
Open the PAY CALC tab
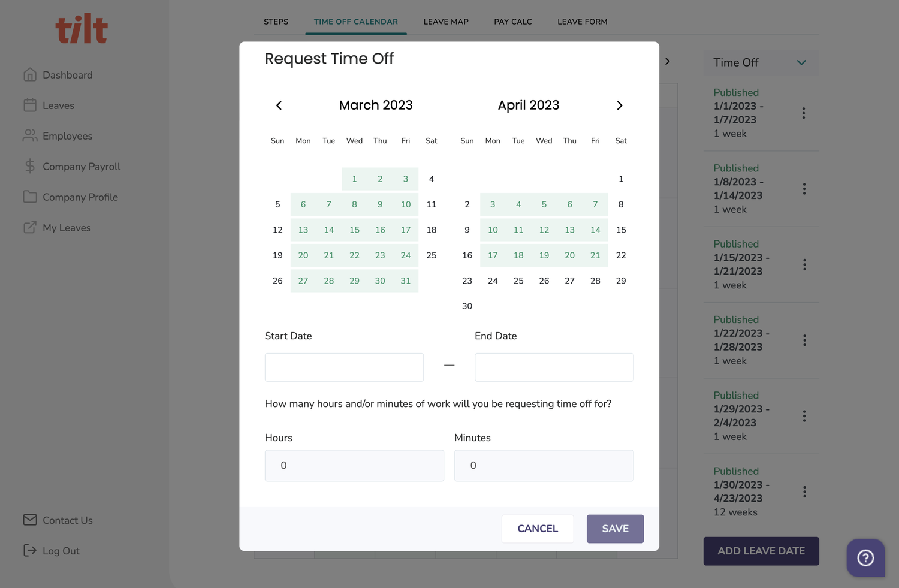point(512,21)
